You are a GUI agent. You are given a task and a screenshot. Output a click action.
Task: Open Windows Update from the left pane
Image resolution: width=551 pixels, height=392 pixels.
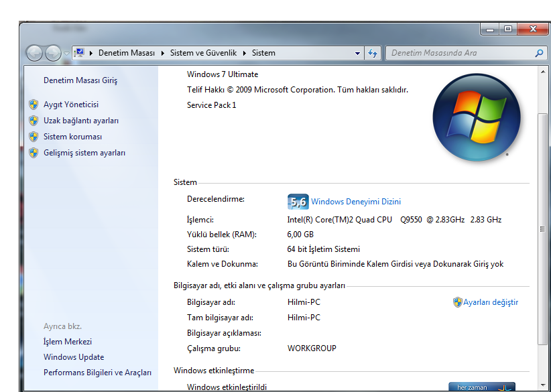74,357
